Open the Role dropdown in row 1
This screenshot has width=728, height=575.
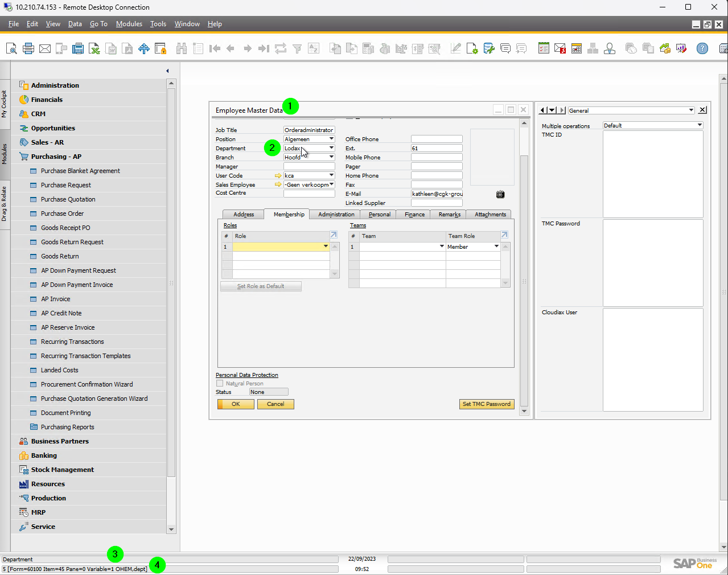pyautogui.click(x=326, y=247)
